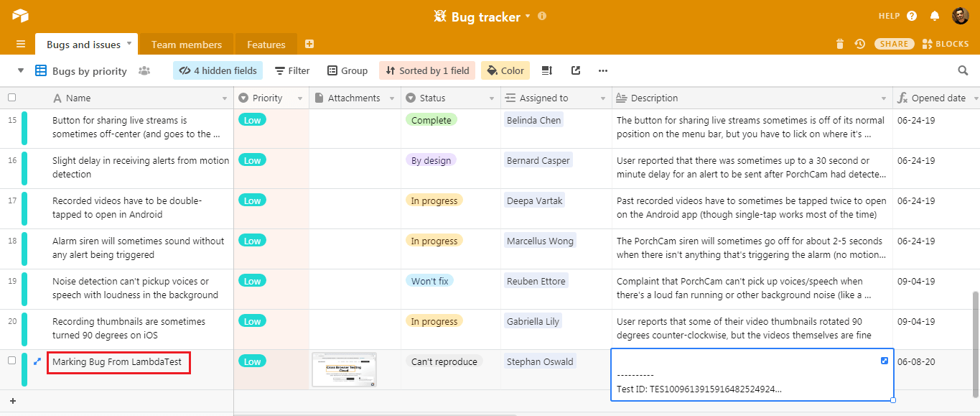This screenshot has height=416, width=980.
Task: Open record Color options
Action: pyautogui.click(x=505, y=70)
